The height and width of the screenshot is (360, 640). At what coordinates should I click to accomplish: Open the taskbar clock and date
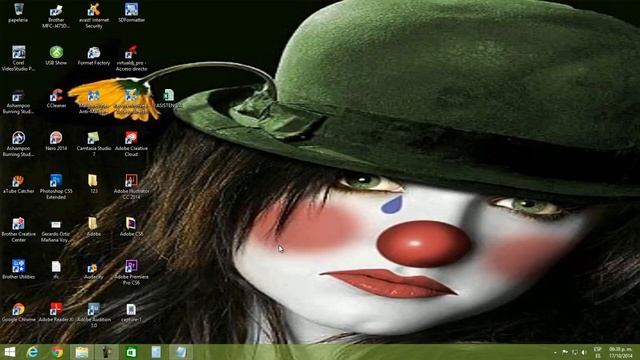click(x=620, y=353)
